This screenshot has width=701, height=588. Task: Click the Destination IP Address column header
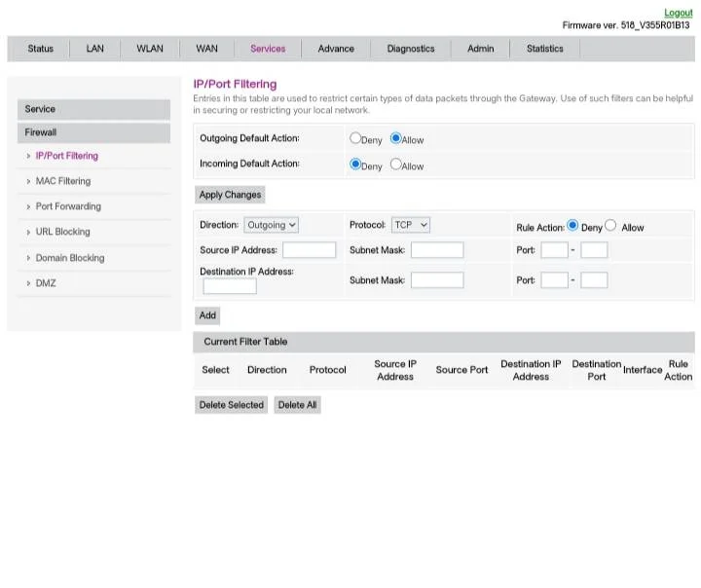531,371
